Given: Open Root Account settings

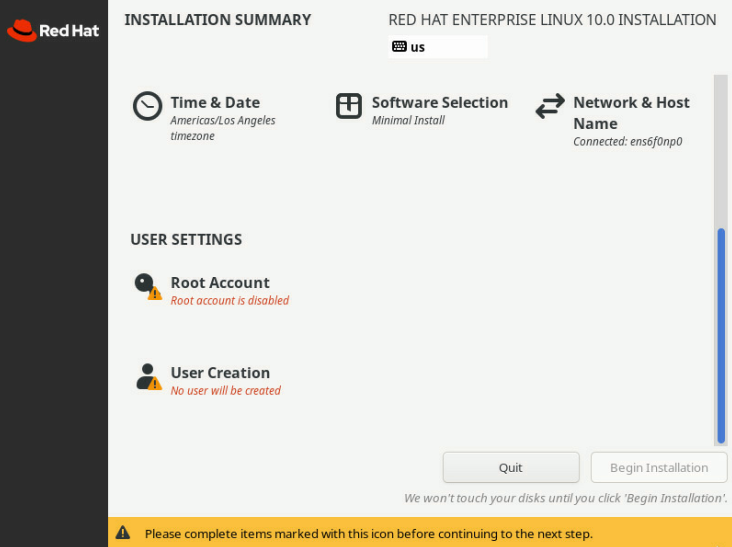Looking at the screenshot, I should tap(212, 290).
